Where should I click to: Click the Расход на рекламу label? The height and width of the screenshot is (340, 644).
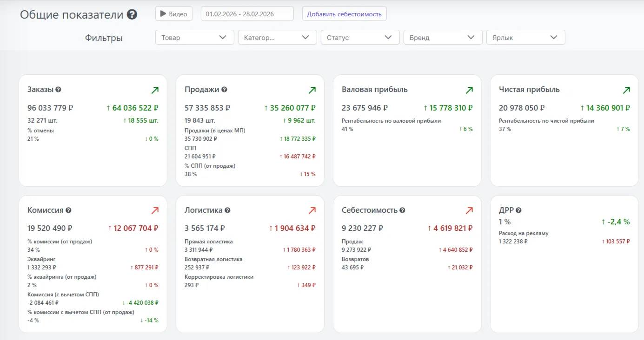pyautogui.click(x=524, y=233)
